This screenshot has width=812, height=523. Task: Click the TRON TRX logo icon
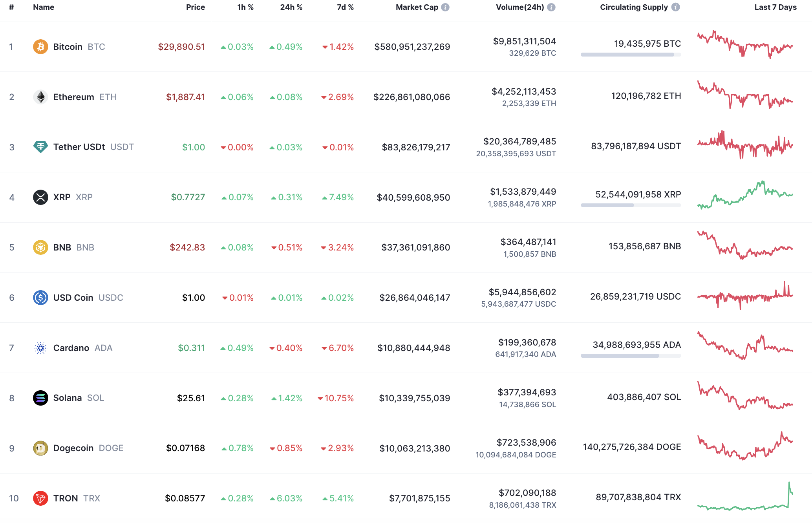(40, 498)
